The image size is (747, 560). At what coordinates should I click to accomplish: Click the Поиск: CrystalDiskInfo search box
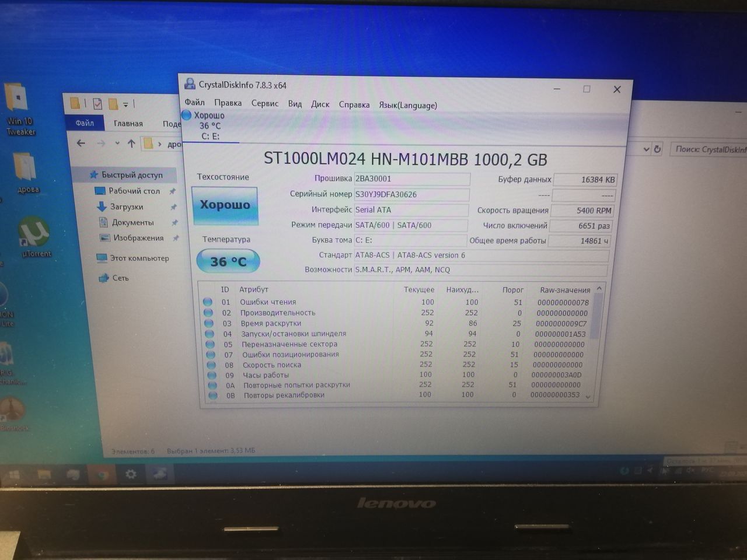point(708,149)
